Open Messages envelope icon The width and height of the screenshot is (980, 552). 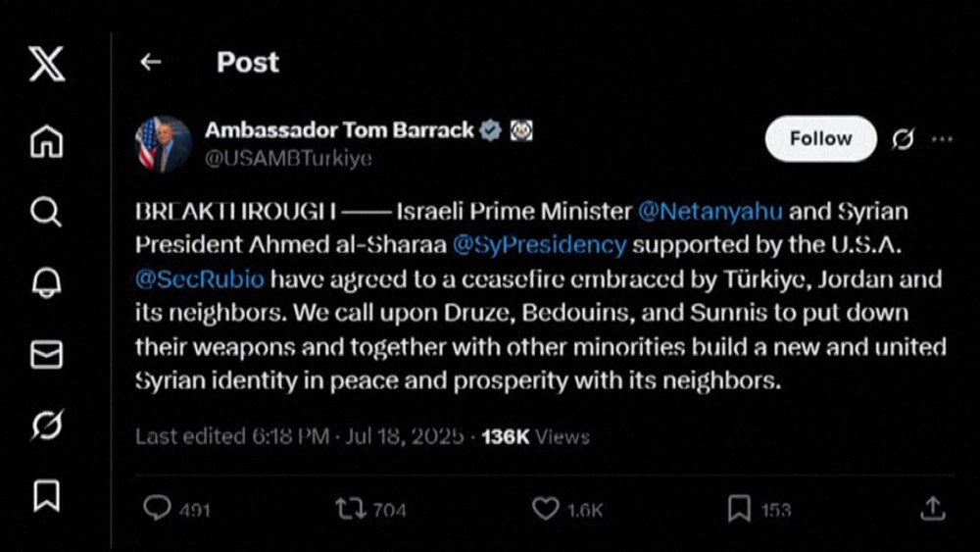click(x=46, y=354)
